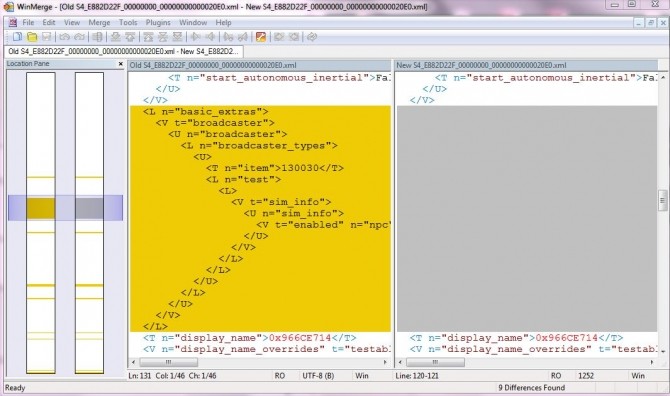Click "Line: 120-121" status text

point(417,376)
